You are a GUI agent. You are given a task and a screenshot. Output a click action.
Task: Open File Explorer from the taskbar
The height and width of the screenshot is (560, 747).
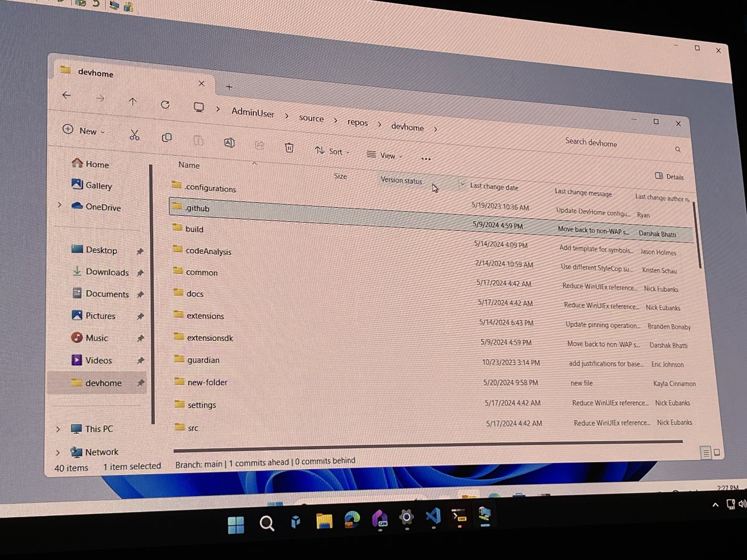click(x=324, y=520)
